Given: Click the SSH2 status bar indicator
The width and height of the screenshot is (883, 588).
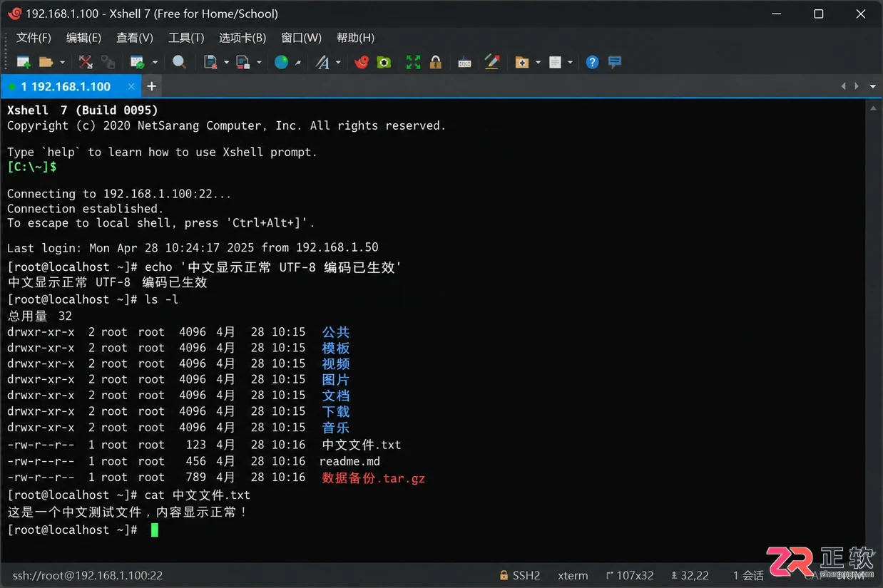Looking at the screenshot, I should click(x=519, y=575).
